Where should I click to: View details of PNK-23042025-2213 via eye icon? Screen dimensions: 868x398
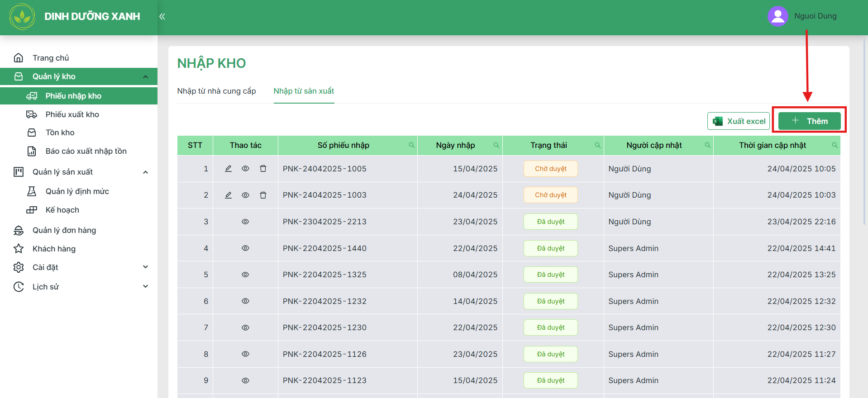(x=245, y=222)
